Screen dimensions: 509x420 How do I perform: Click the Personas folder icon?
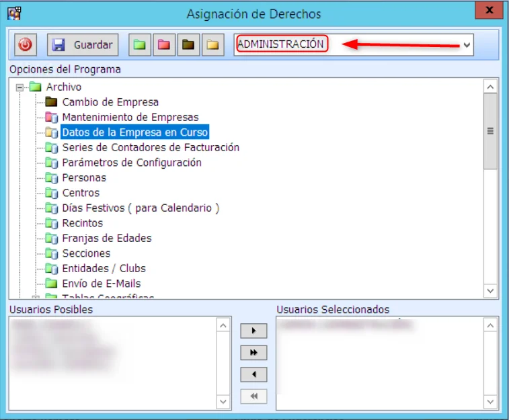[x=52, y=178]
